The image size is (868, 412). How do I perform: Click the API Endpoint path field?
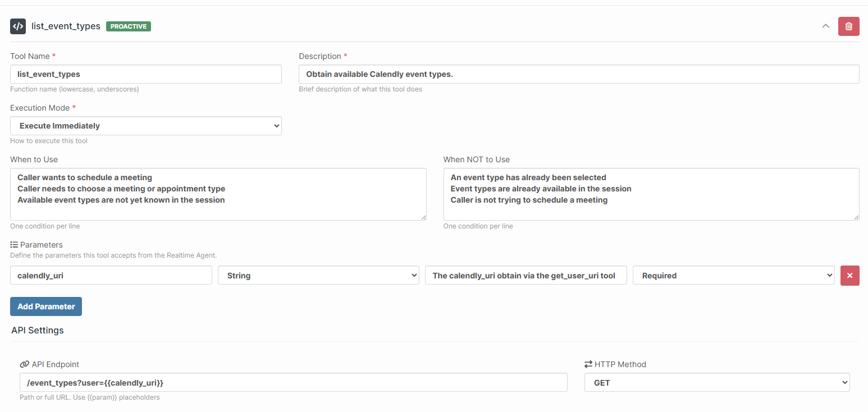point(293,383)
